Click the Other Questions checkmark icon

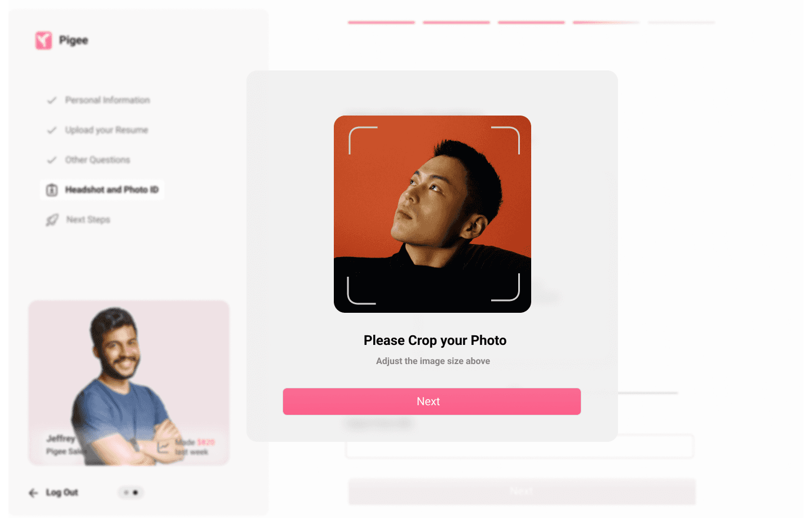51,160
